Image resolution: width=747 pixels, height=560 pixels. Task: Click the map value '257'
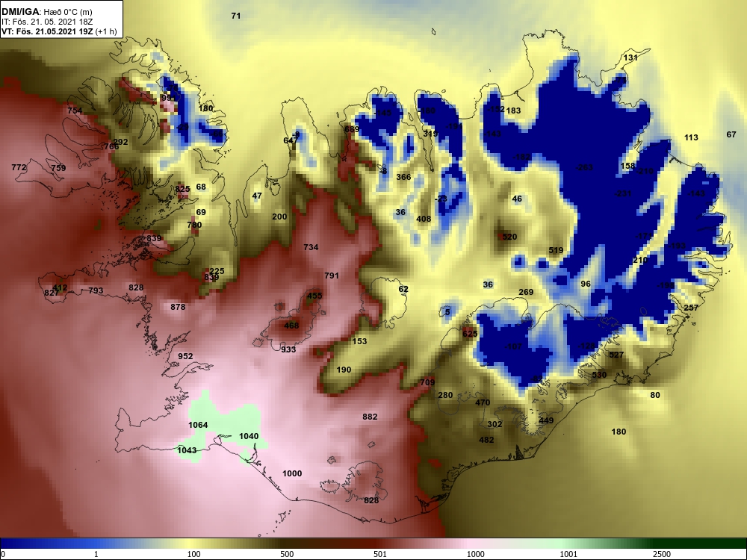[x=691, y=308]
